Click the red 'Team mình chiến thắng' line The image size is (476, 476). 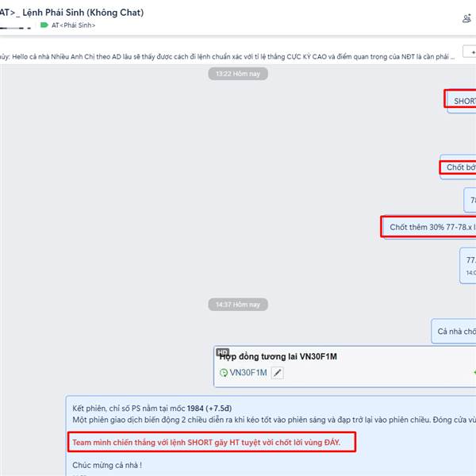(206, 443)
